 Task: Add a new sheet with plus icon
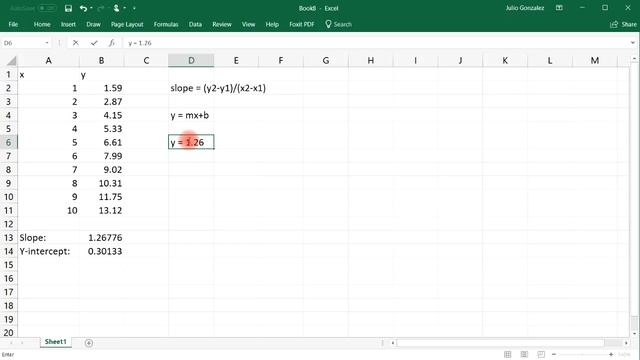coord(89,343)
